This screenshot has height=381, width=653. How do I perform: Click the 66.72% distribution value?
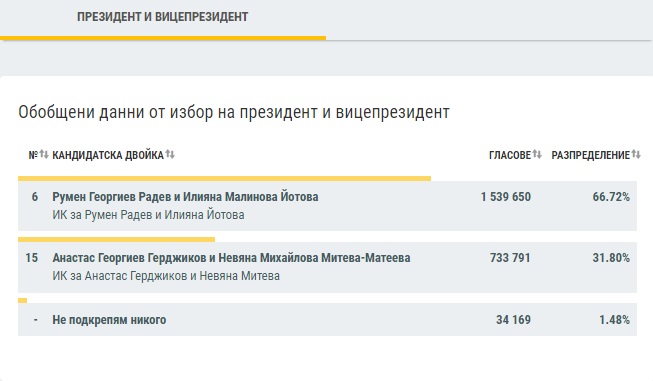611,197
